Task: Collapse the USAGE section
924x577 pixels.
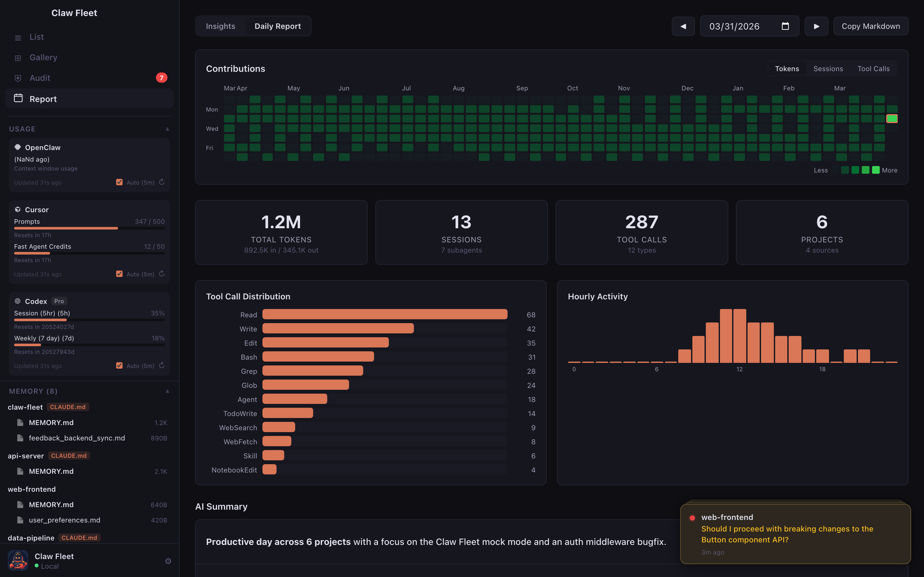Action: [x=167, y=129]
